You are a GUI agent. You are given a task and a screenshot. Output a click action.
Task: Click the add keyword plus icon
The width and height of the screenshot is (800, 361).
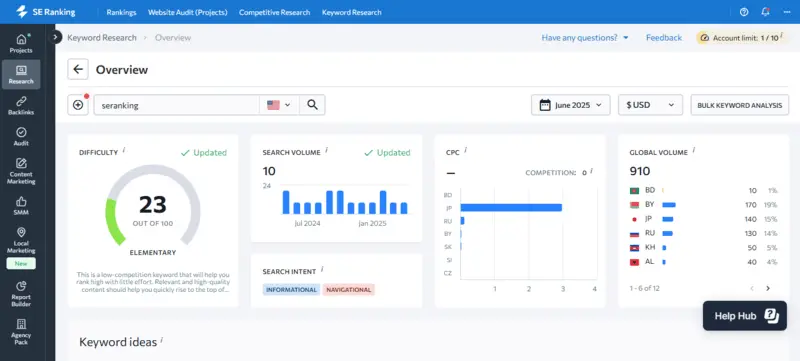click(78, 105)
